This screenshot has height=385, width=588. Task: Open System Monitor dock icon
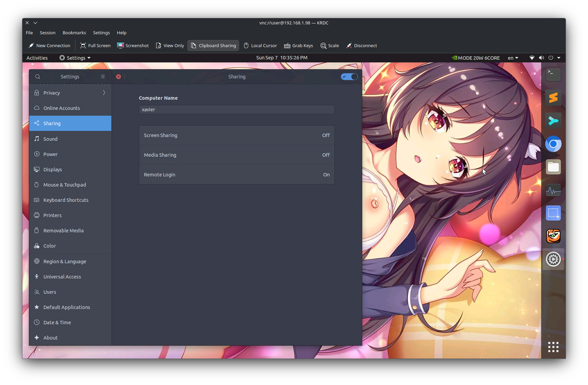[x=553, y=190]
